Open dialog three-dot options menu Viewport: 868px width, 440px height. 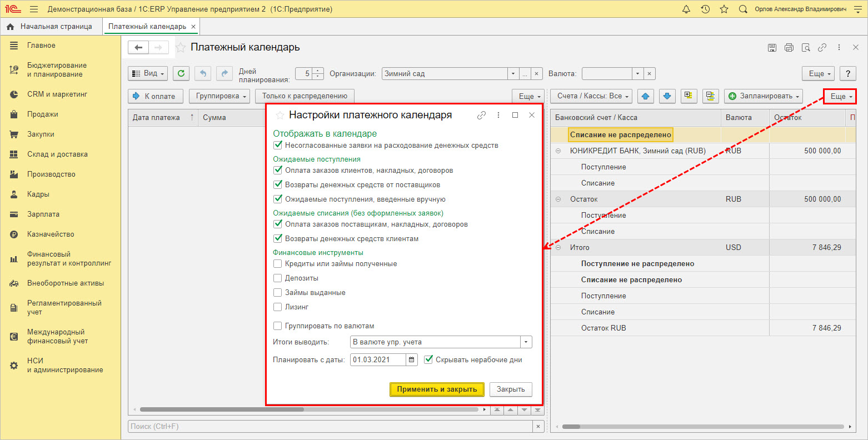(x=498, y=115)
